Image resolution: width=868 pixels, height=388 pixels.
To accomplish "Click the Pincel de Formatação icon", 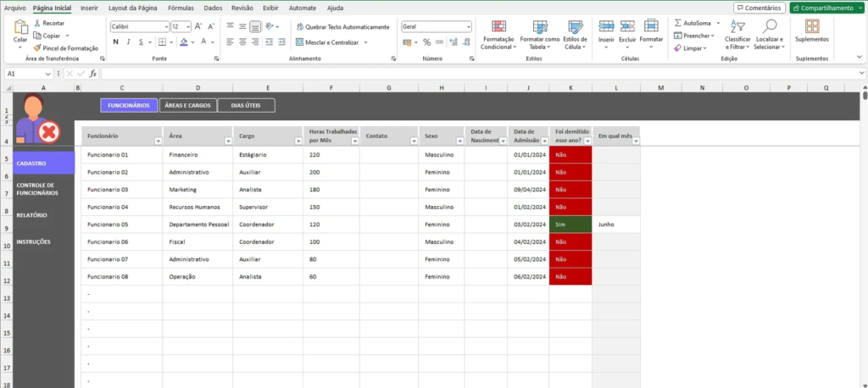I will click(x=37, y=48).
